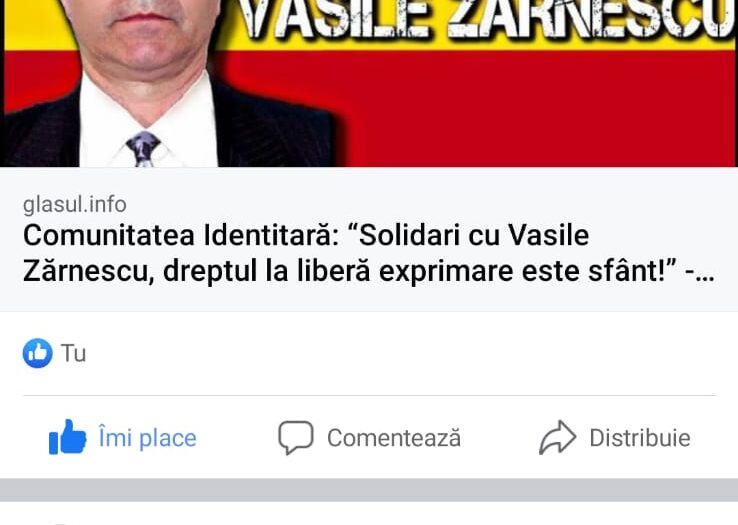
Task: Click the headline's second line starting Zărnescu
Action: (369, 272)
